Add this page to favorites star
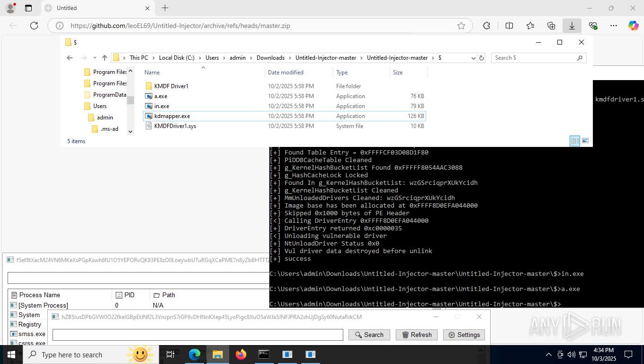 click(461, 26)
